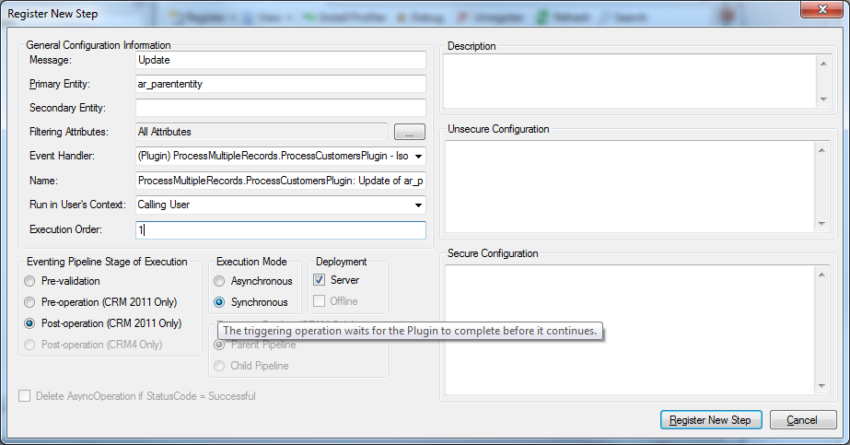Select Synchronous execution mode
This screenshot has width=850, height=445.
[219, 302]
